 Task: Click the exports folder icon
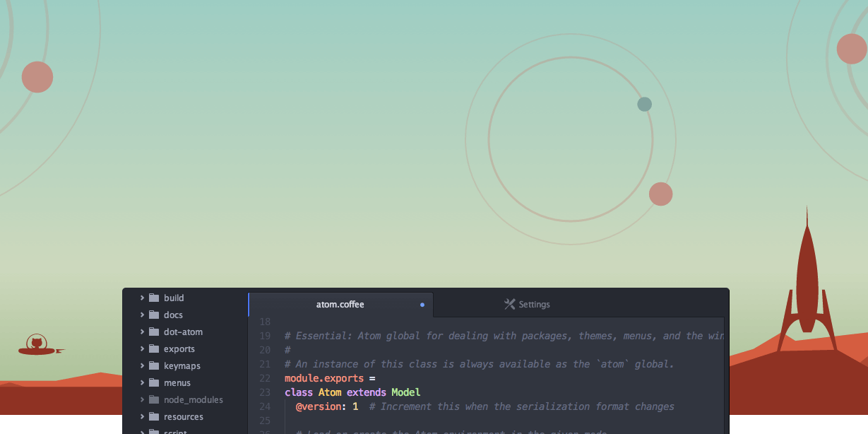pyautogui.click(x=153, y=348)
